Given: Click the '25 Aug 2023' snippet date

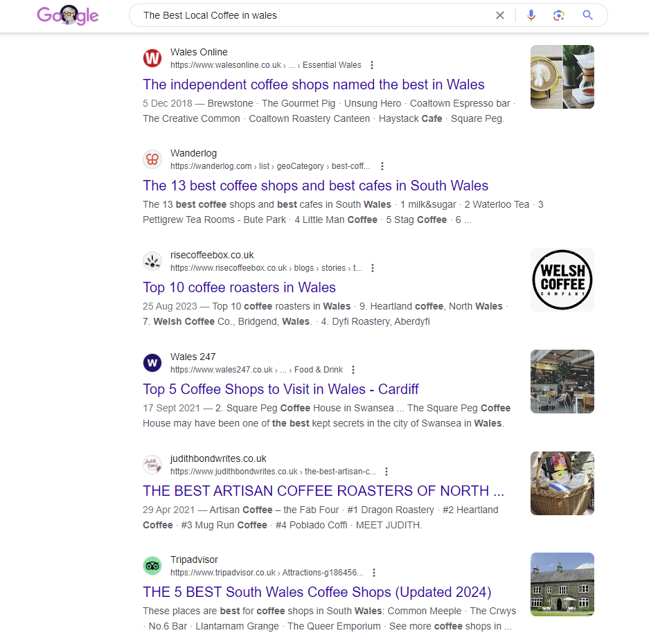Looking at the screenshot, I should pyautogui.click(x=170, y=306).
